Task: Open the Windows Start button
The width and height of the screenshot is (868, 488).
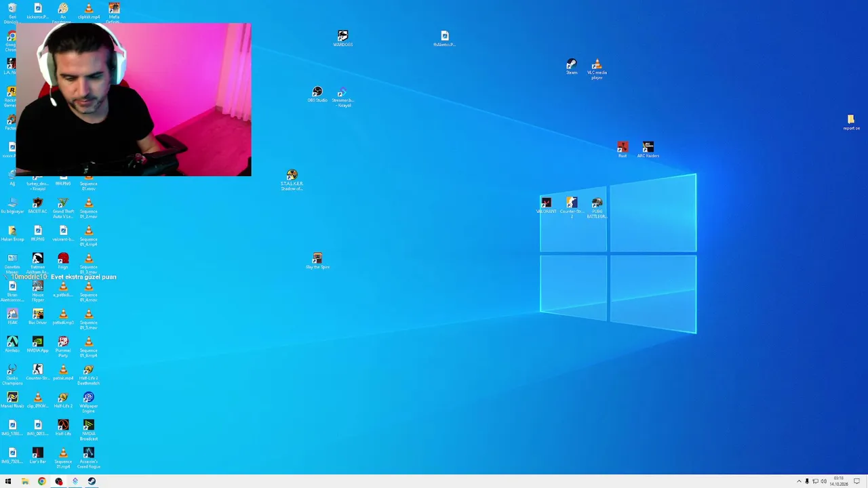Action: [x=8, y=481]
